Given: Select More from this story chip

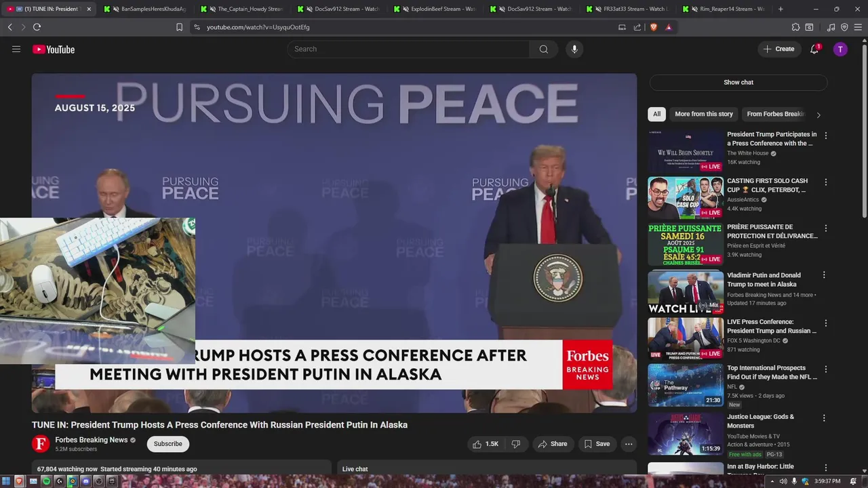Looking at the screenshot, I should 704,114.
